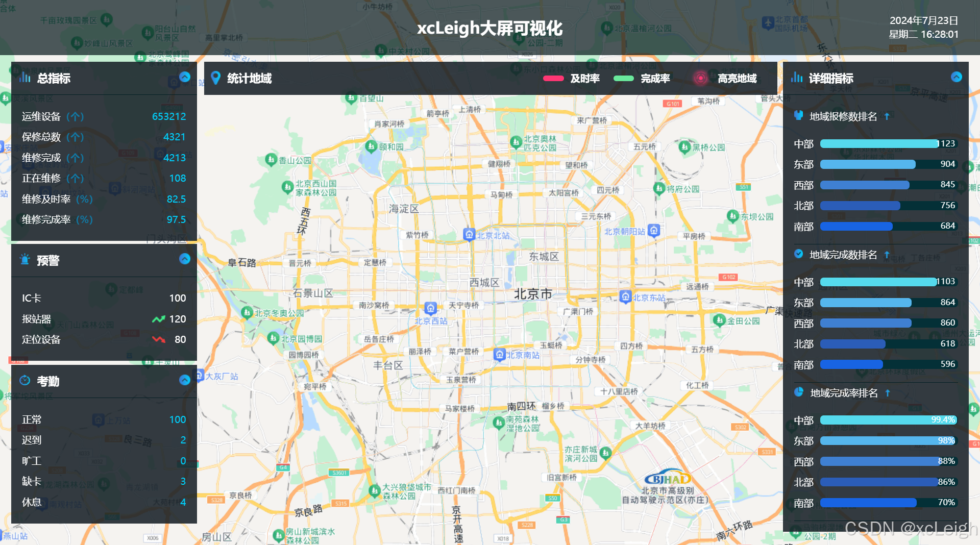This screenshot has height=545, width=980.
Task: Toggle the 高亮地域 legend item
Action: (x=725, y=79)
